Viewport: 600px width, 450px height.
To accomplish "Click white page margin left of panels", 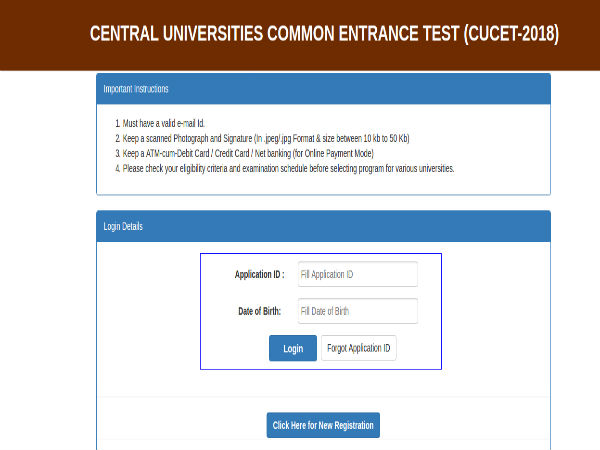I will (48, 260).
